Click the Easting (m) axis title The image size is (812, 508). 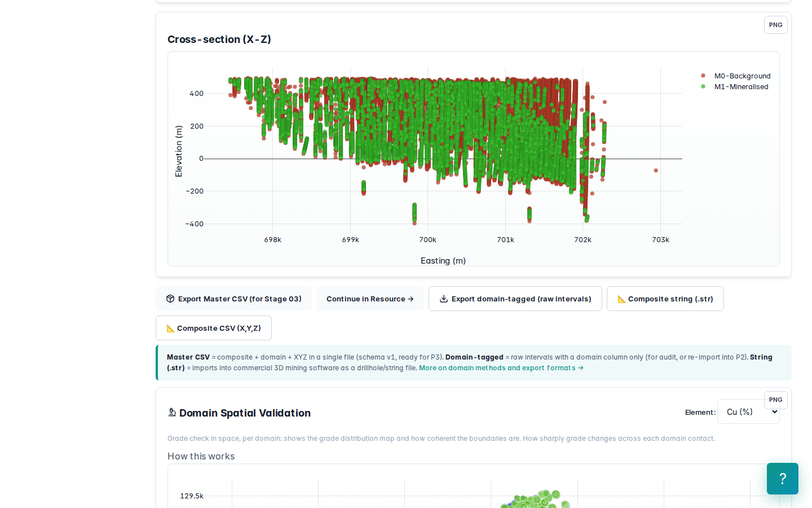coord(443,261)
